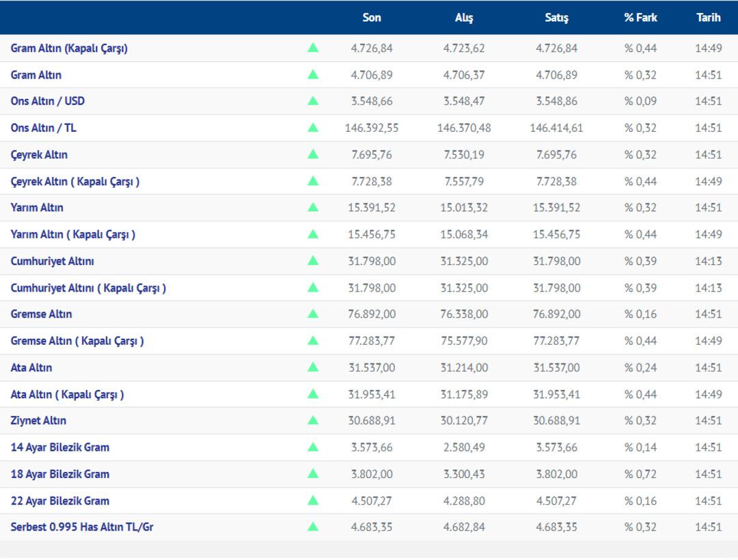
Task: Open Gremse Altın ( Kapalı Çarşı ) link
Action: pyautogui.click(x=77, y=341)
